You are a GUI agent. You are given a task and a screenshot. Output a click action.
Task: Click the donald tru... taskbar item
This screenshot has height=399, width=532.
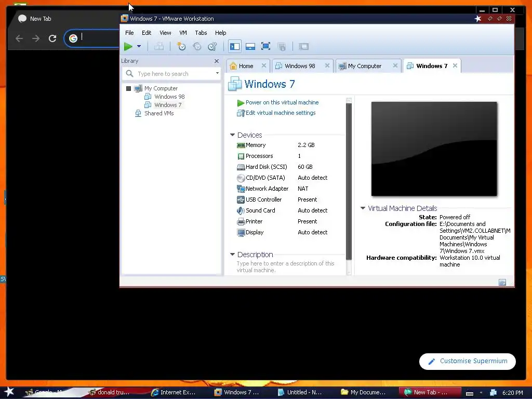click(109, 392)
